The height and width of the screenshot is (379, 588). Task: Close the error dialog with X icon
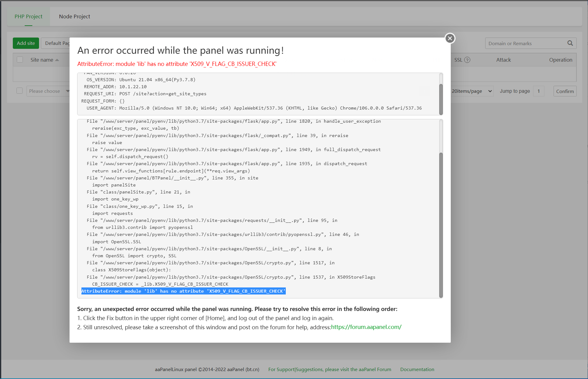(x=450, y=38)
